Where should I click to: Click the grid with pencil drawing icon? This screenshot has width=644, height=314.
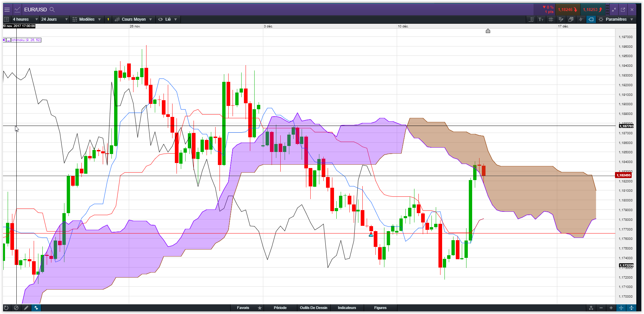click(561, 19)
